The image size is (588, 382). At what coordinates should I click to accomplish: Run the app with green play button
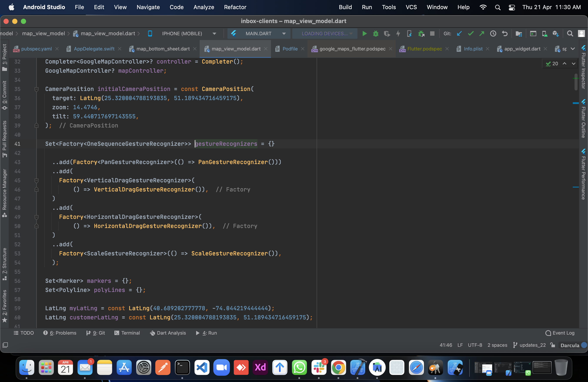click(x=364, y=34)
